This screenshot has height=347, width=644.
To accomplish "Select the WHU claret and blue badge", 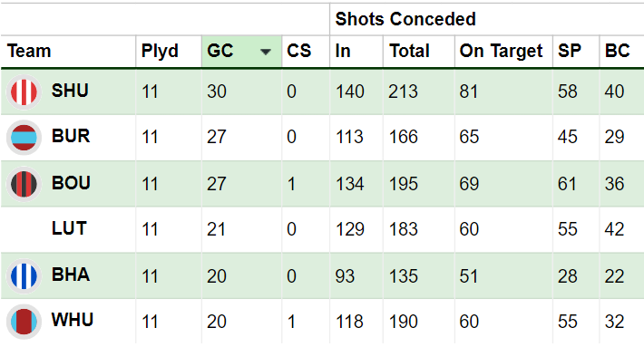I will 24,322.
